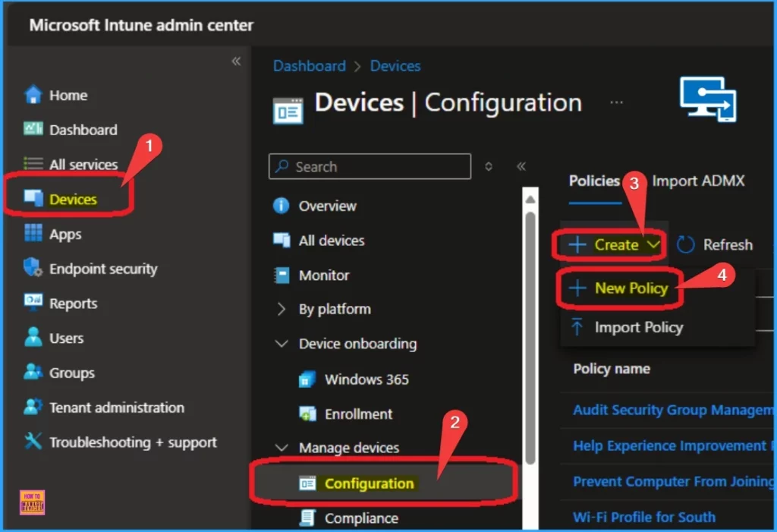Open Tenant administration in the sidebar
Screen dimensions: 777x532
coord(116,407)
